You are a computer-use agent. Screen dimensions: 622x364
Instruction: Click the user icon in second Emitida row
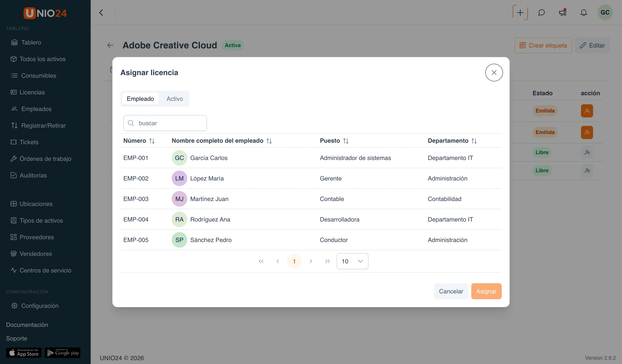coord(587,133)
